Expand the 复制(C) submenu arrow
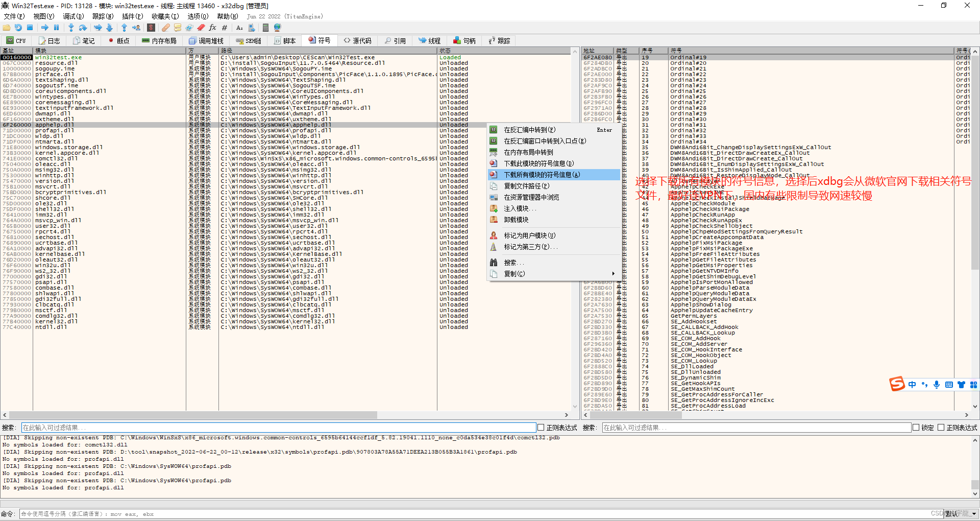 tap(613, 274)
